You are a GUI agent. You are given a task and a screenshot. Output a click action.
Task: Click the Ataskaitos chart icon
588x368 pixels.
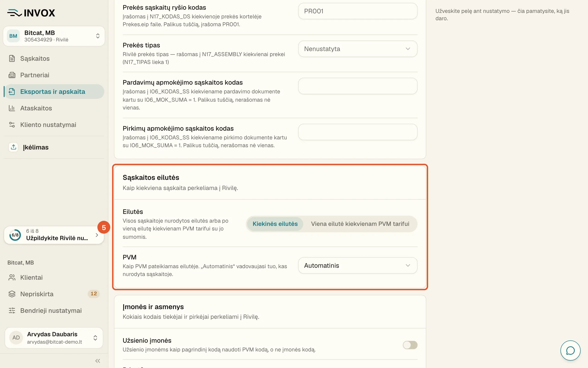point(12,108)
